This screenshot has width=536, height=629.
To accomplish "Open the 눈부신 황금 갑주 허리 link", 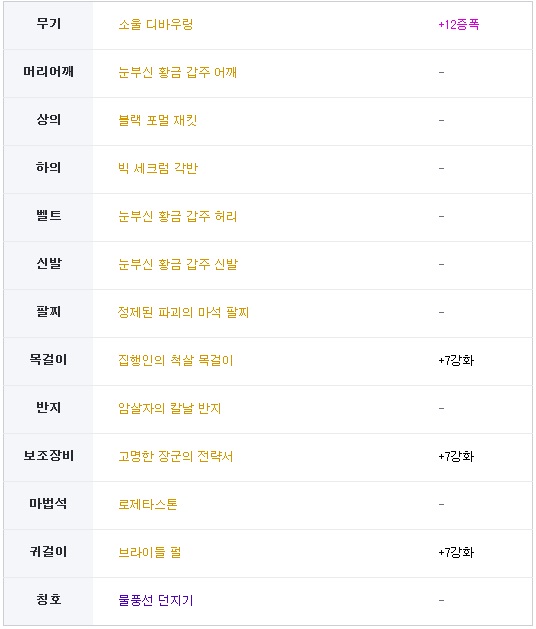I will click(x=177, y=216).
